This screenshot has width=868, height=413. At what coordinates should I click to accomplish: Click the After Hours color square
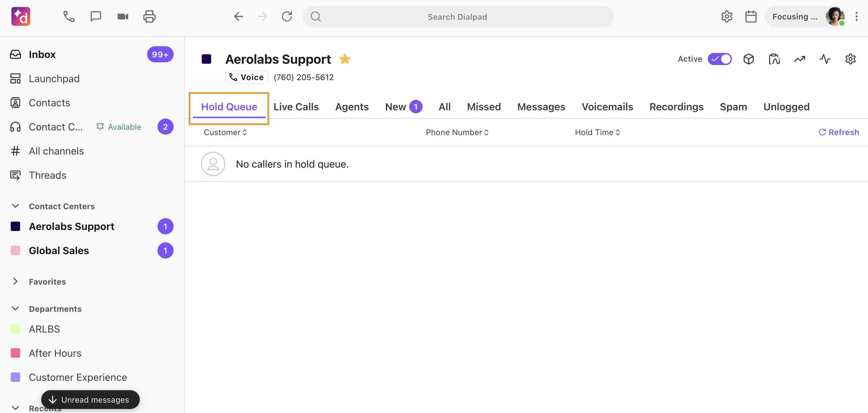tap(15, 353)
